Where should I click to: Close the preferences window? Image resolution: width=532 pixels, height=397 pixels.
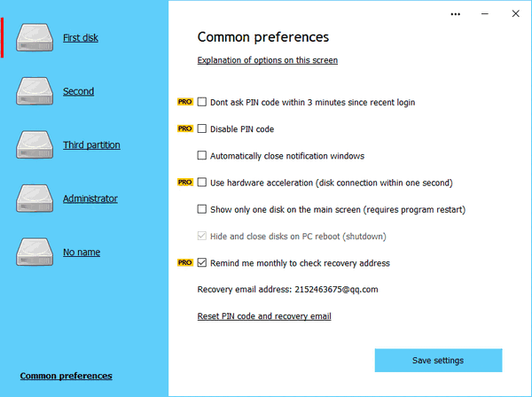click(x=515, y=14)
